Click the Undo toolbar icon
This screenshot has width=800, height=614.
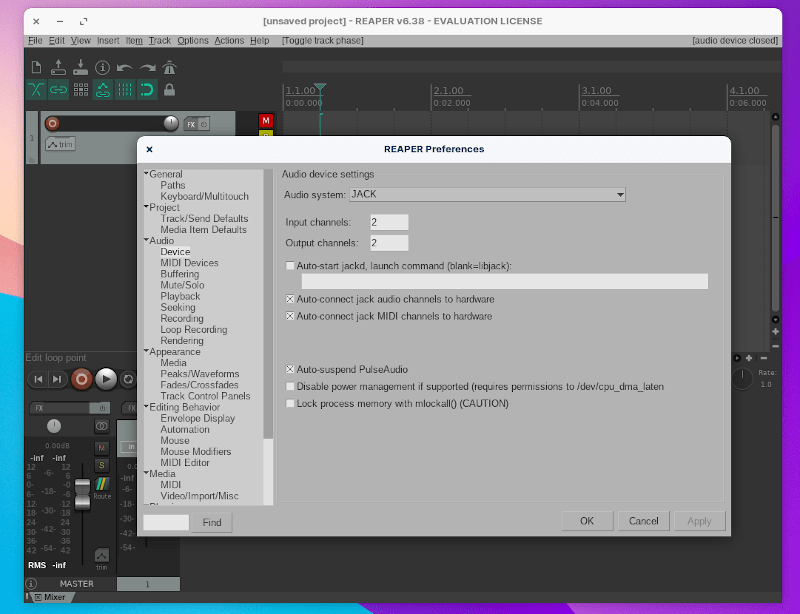(123, 67)
